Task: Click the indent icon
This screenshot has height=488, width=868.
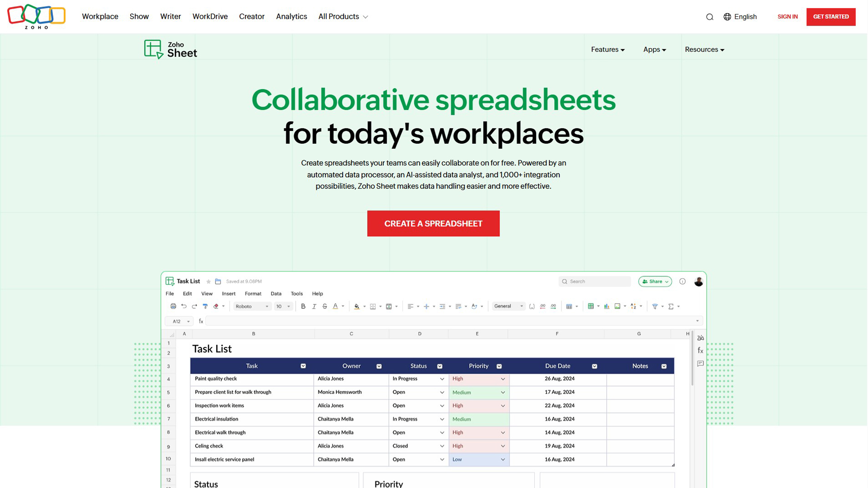Action: tap(443, 306)
